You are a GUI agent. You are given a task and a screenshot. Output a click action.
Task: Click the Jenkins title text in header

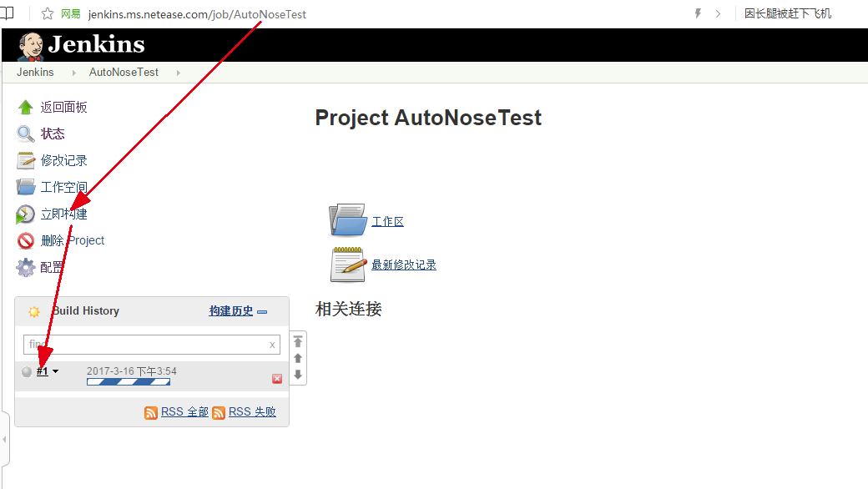(x=96, y=44)
